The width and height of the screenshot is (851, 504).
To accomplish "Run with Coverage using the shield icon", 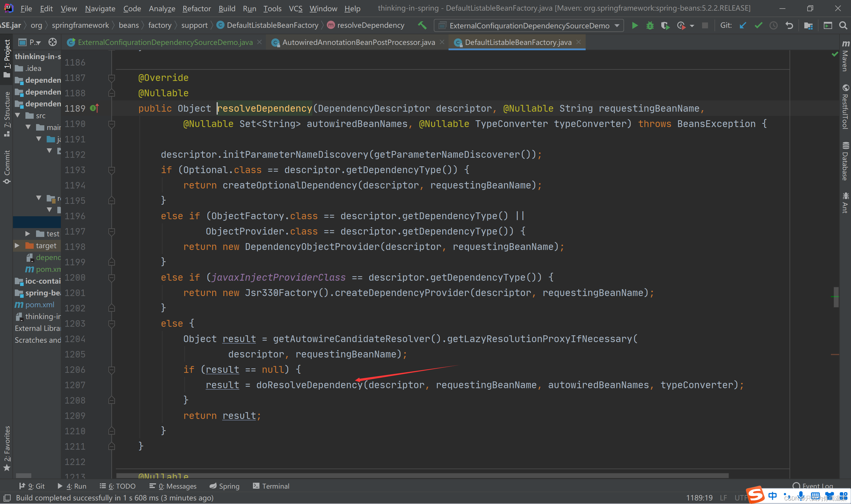I will click(665, 25).
